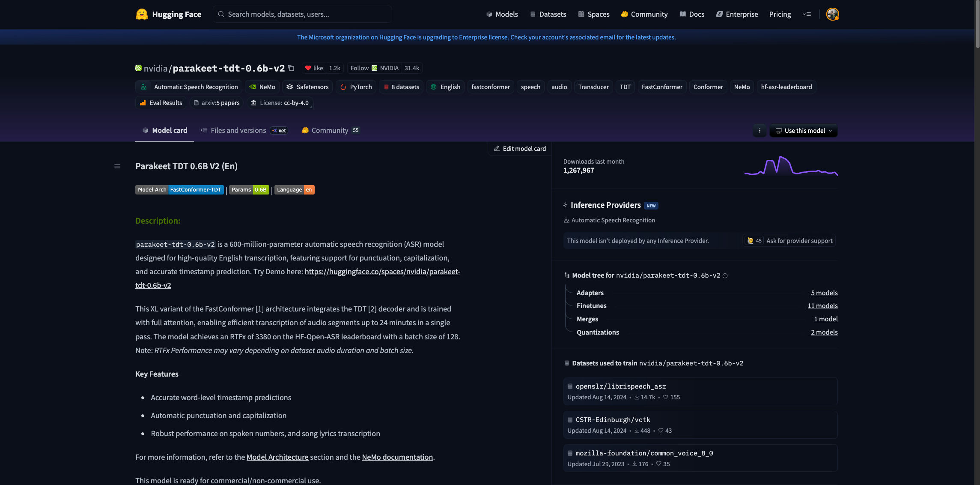Click the model tree info icon

click(725, 276)
